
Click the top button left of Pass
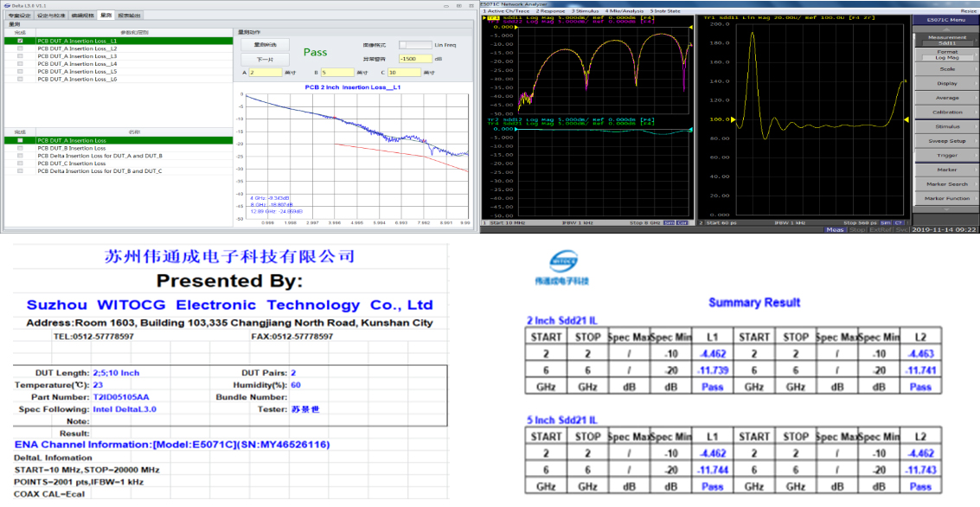tap(265, 44)
